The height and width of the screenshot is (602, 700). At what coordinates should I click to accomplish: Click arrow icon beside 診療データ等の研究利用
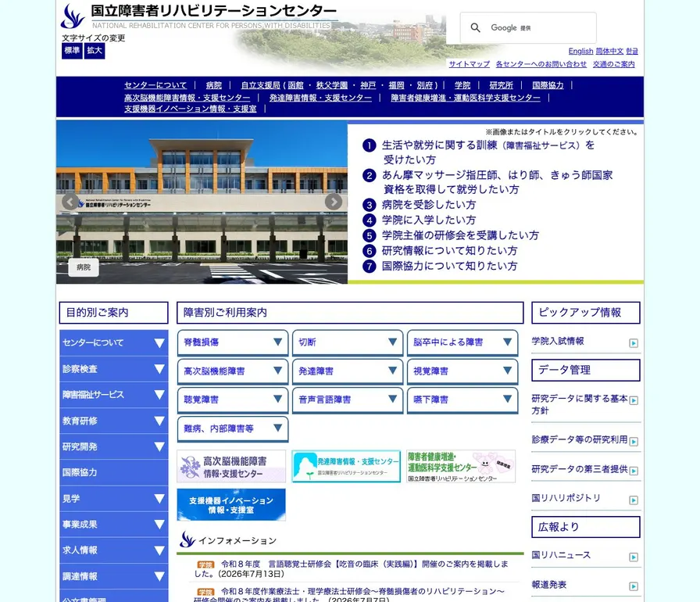coord(634,442)
